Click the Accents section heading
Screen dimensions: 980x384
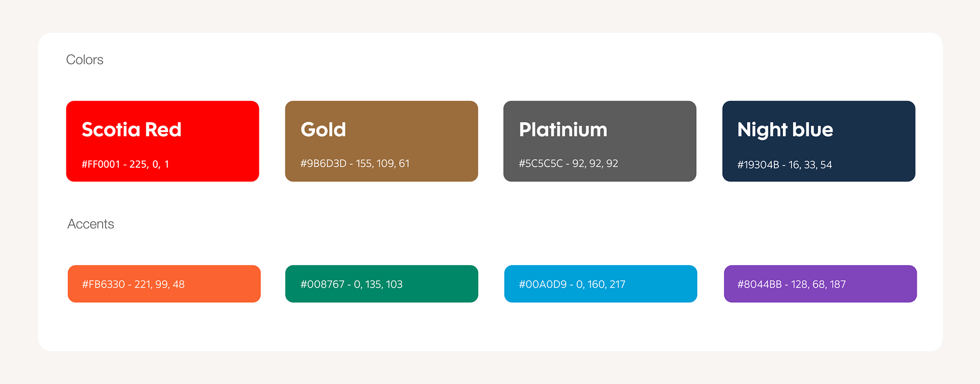point(91,224)
